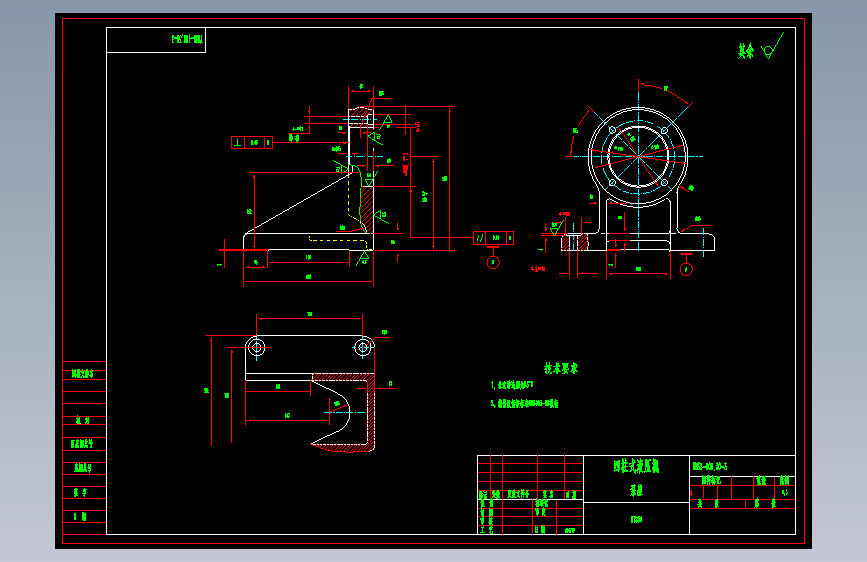The width and height of the screenshot is (867, 562).
Task: Select the 其余 surface roughness symbol
Action: [761, 48]
